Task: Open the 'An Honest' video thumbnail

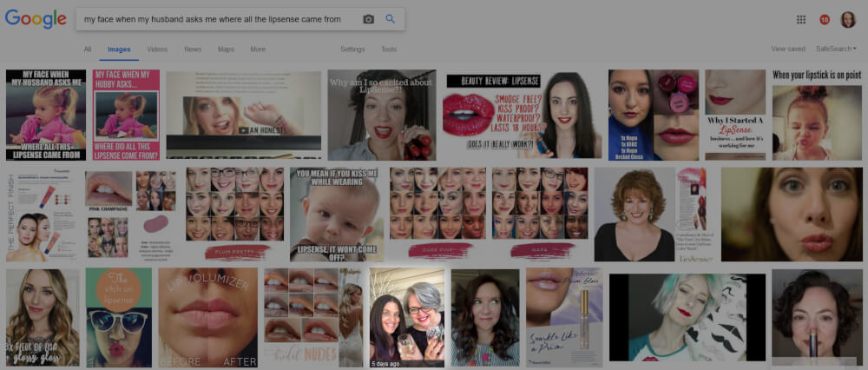Action: [244, 116]
